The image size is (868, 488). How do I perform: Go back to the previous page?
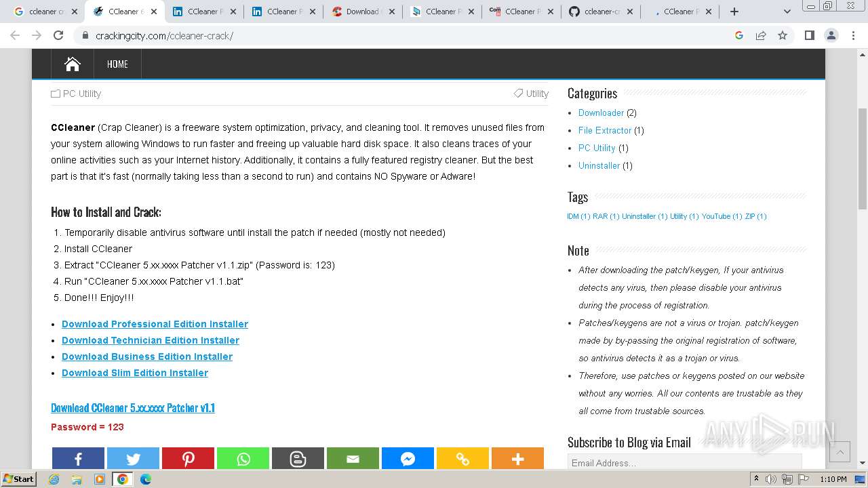click(15, 35)
